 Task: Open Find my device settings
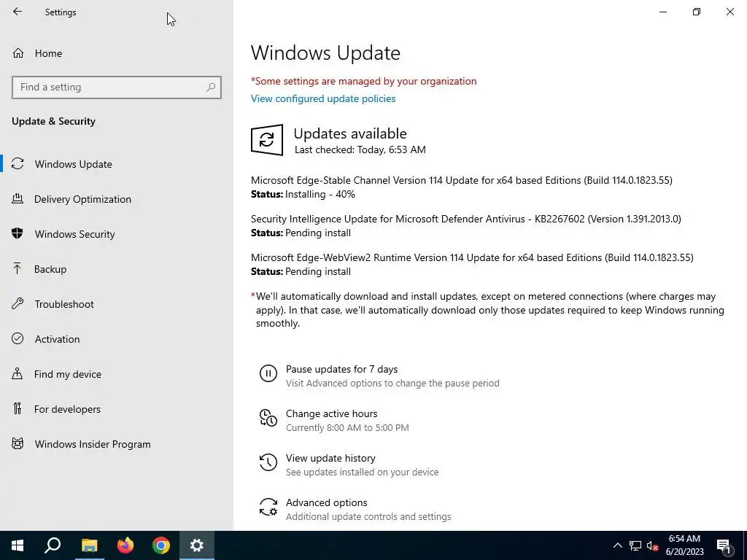(117, 374)
